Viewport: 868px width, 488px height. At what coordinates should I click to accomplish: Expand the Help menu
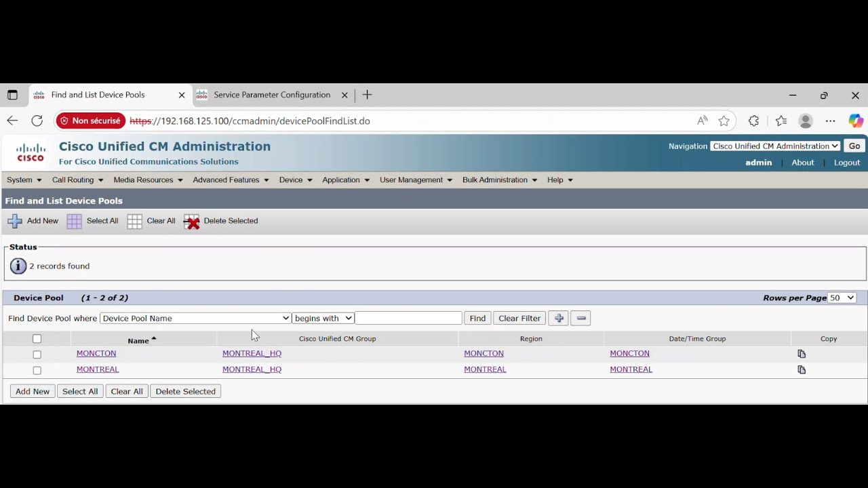tap(559, 180)
